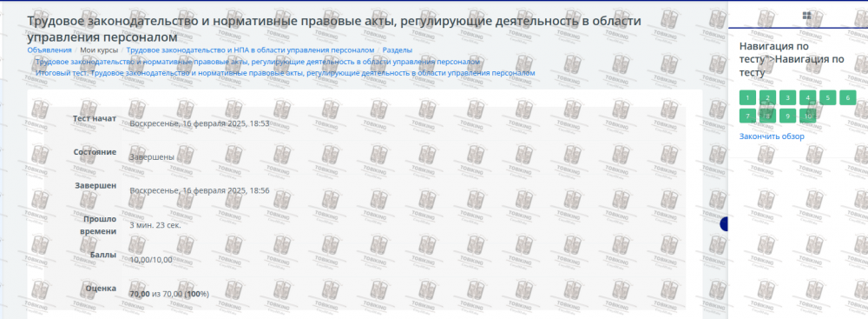Go to question 1 in test navigation
This screenshot has width=868, height=319.
747,98
